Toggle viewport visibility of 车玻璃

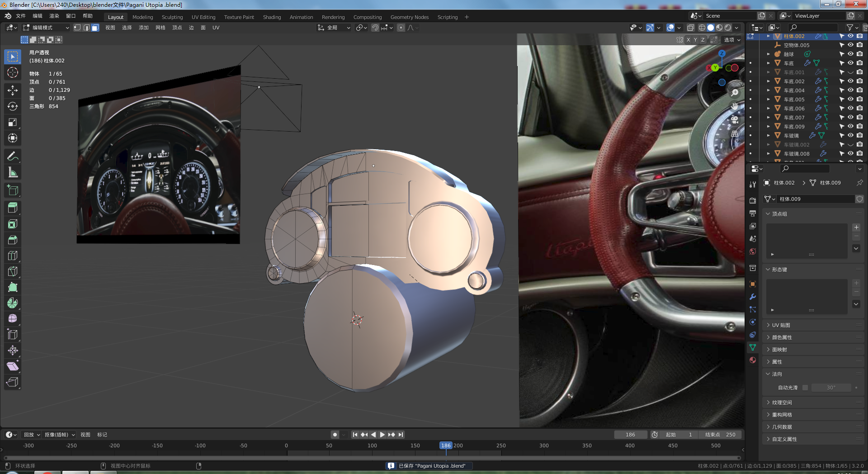(x=850, y=136)
